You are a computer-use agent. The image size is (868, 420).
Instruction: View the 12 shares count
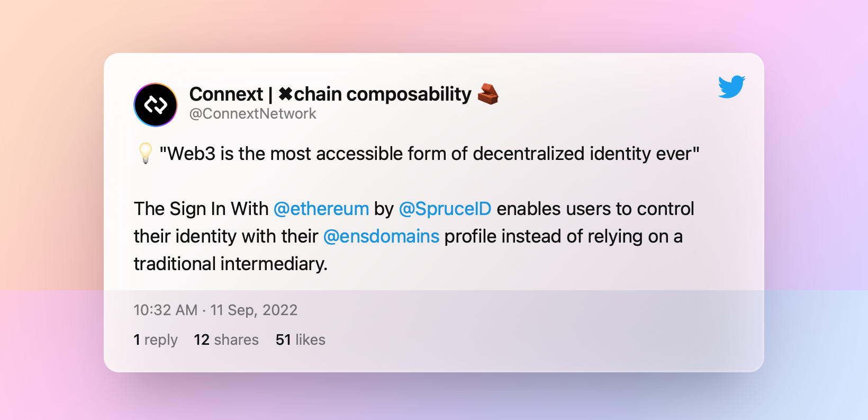click(x=226, y=339)
